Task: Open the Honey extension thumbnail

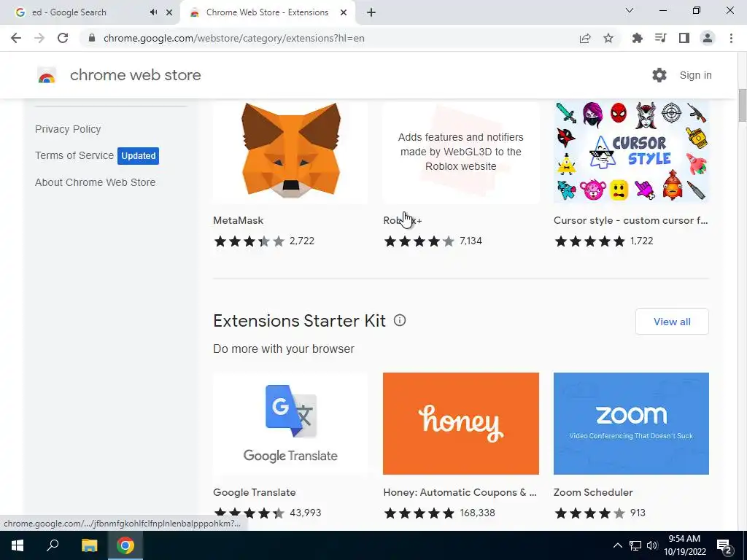Action: [x=461, y=424]
